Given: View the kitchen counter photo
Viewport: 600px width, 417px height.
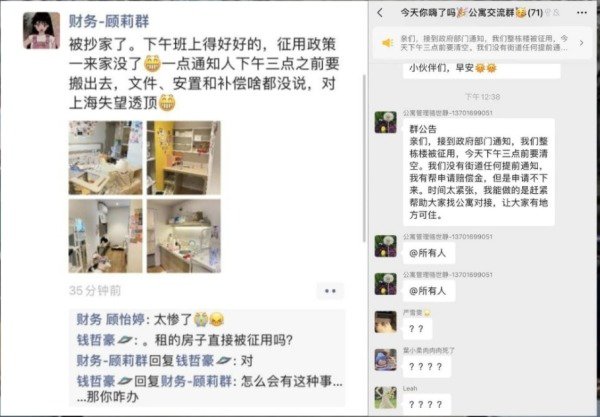Looking at the screenshot, I should (184, 236).
